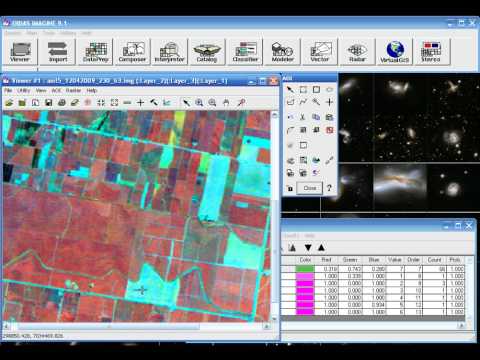Click the down-pointing black triangle in table toolbar
Viewport: 480px width, 360px height.
[308, 248]
